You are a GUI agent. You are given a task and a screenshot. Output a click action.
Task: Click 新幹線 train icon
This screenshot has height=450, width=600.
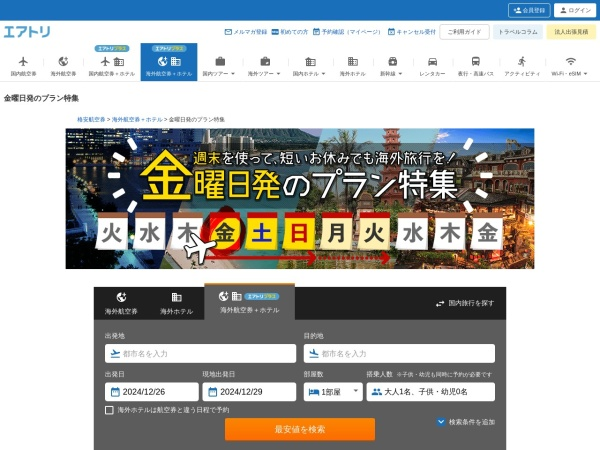coord(393,61)
